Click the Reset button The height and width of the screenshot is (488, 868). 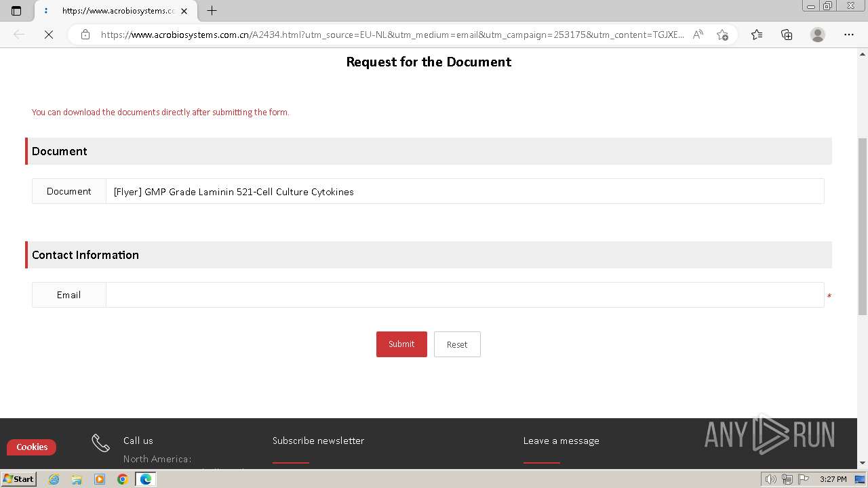[457, 344]
